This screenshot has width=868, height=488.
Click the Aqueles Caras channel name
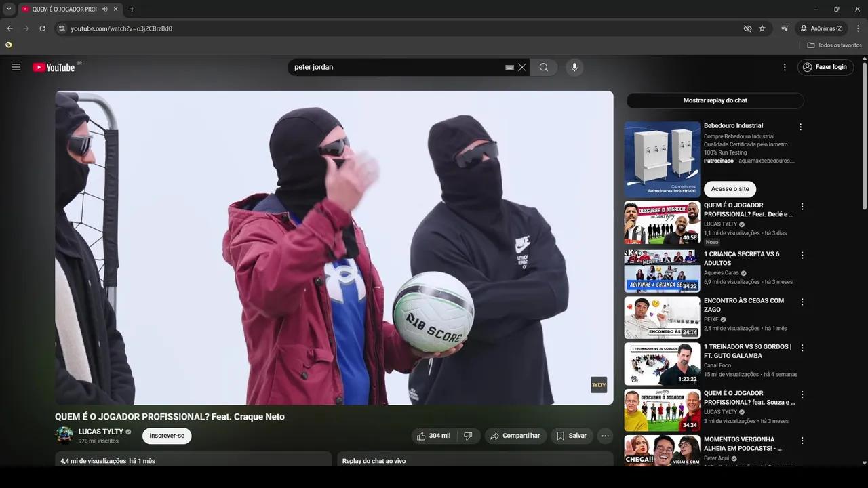pyautogui.click(x=721, y=273)
